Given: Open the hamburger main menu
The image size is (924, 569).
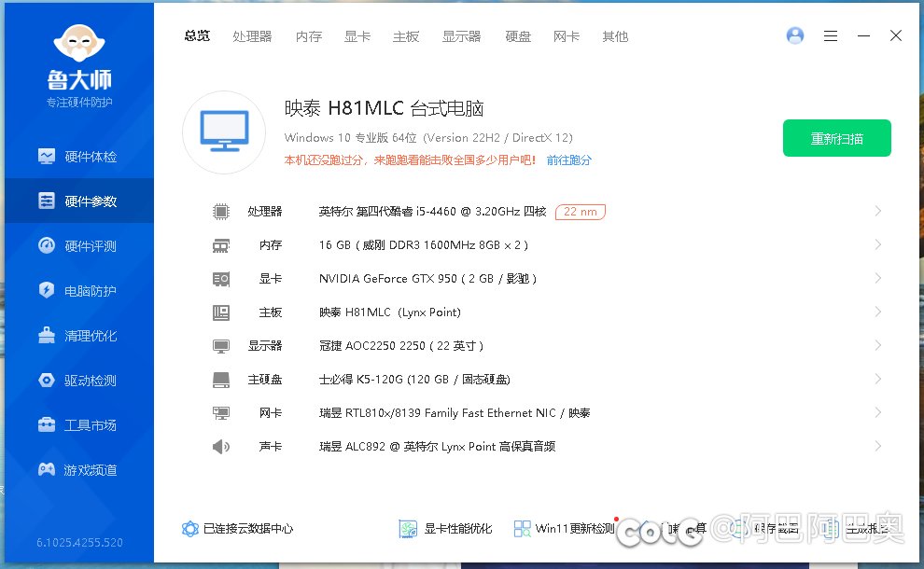Looking at the screenshot, I should (831, 35).
